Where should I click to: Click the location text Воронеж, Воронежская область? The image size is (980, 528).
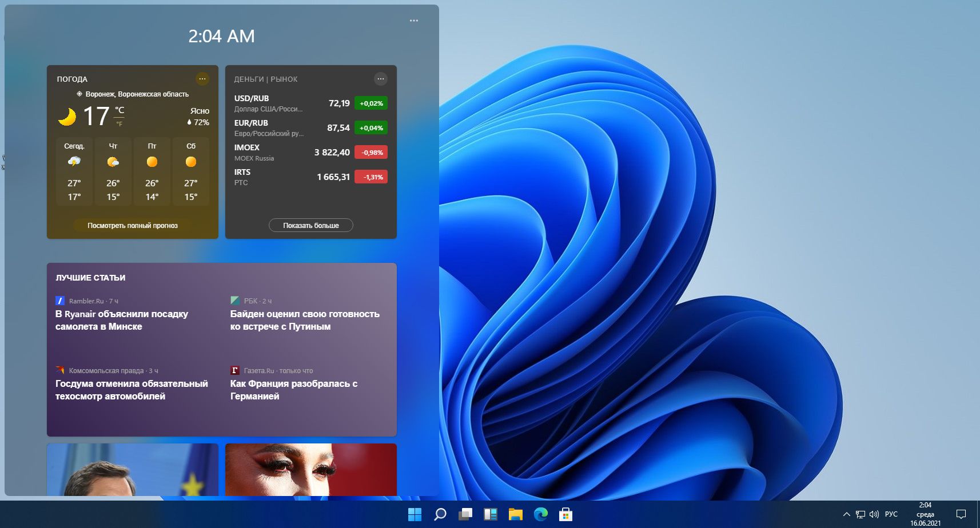(x=137, y=94)
